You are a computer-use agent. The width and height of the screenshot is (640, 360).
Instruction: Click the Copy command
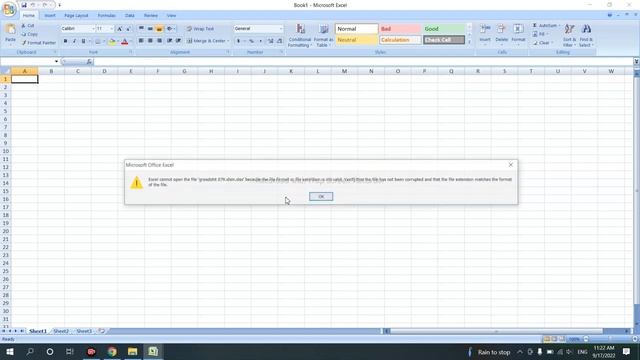pos(29,34)
